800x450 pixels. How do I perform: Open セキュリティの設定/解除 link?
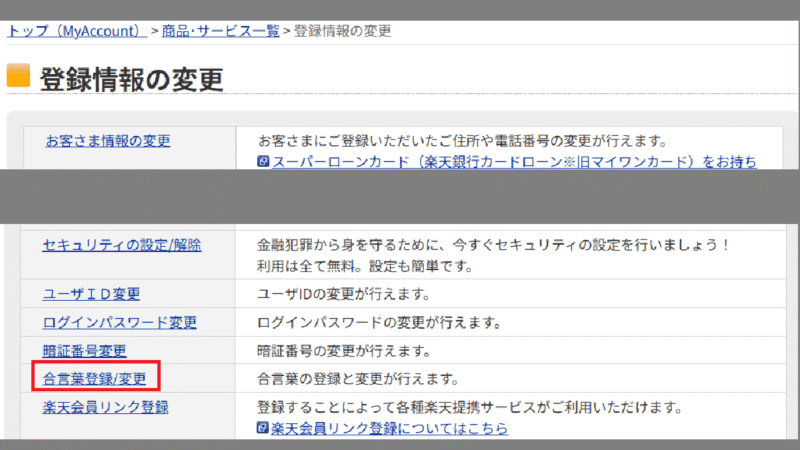pos(122,245)
